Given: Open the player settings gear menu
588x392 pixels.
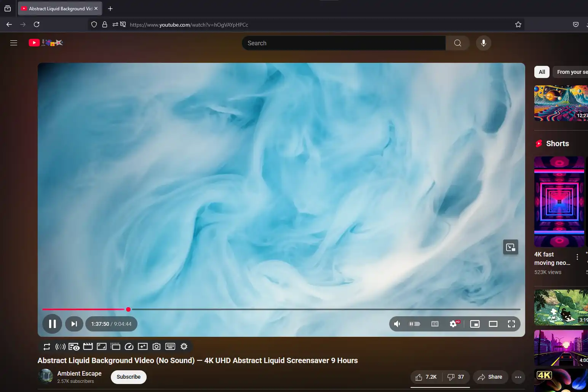Looking at the screenshot, I should [x=453, y=324].
